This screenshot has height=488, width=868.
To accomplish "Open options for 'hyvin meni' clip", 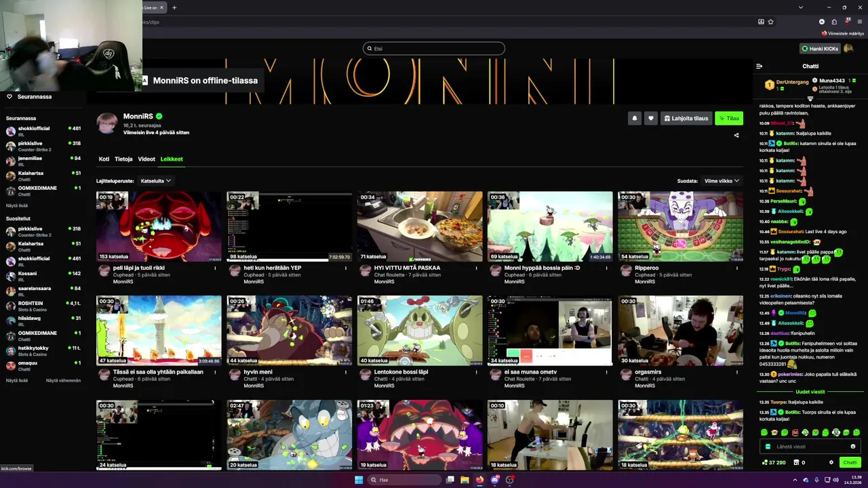I will click(x=346, y=372).
